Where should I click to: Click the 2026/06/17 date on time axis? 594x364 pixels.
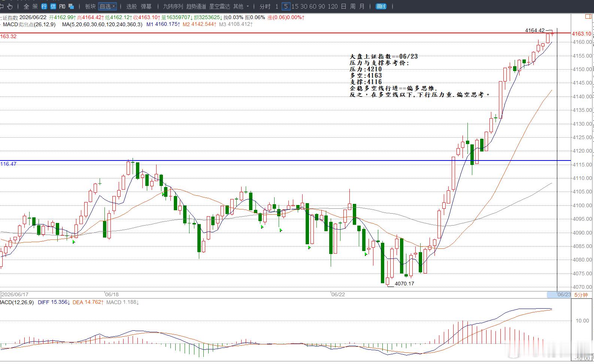(x=15, y=294)
